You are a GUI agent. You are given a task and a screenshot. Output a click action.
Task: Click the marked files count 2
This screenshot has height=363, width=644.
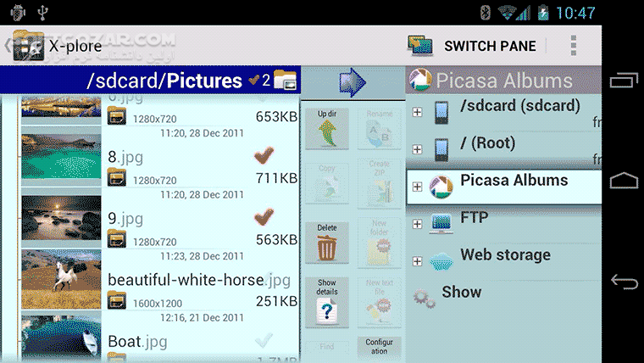(x=266, y=81)
